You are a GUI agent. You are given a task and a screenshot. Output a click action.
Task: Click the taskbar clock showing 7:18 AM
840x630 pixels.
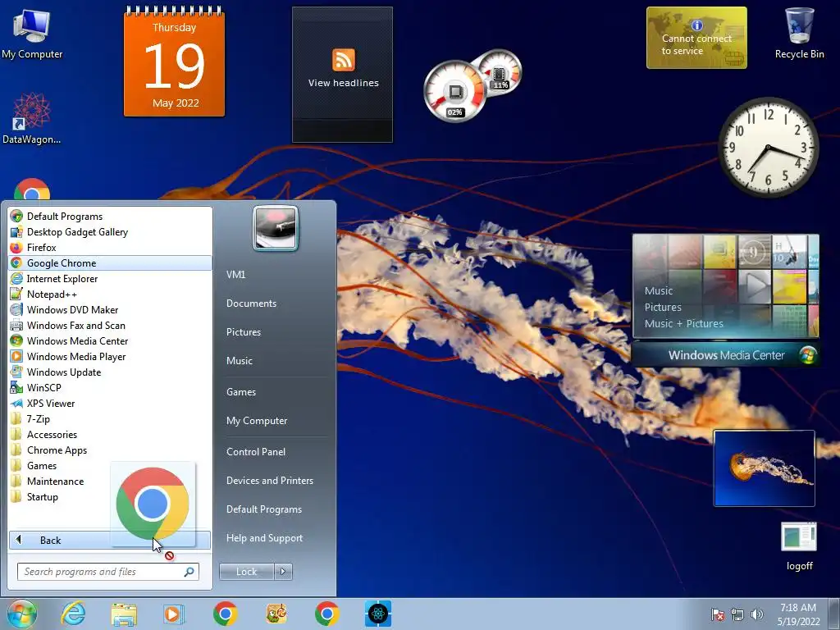click(x=798, y=614)
